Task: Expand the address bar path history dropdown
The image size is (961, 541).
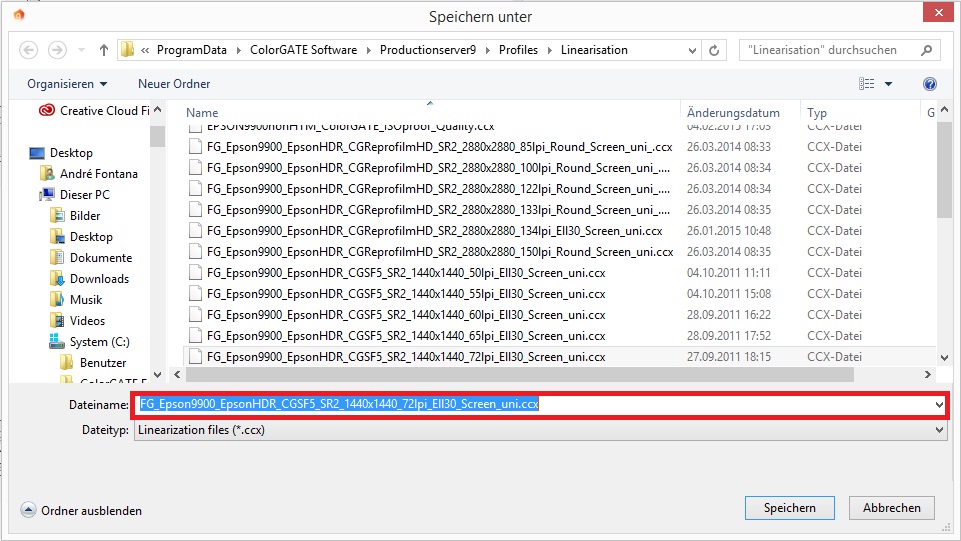Action: pos(691,50)
